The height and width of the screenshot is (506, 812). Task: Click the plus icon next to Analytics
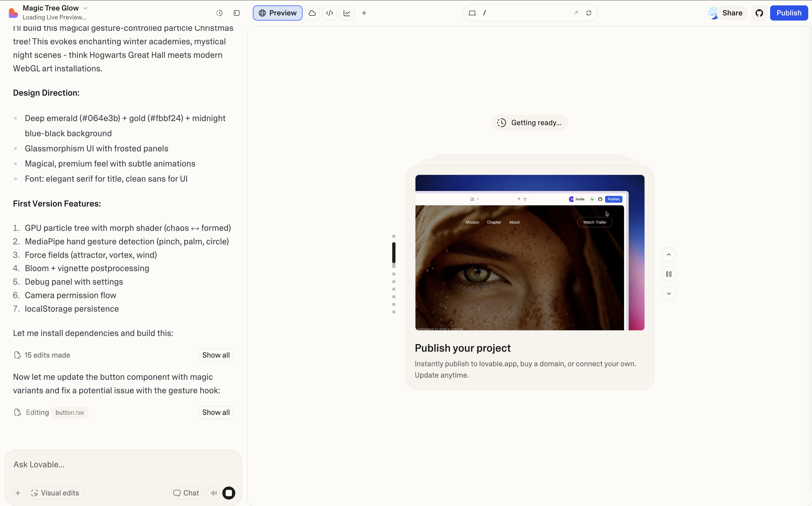click(x=364, y=13)
